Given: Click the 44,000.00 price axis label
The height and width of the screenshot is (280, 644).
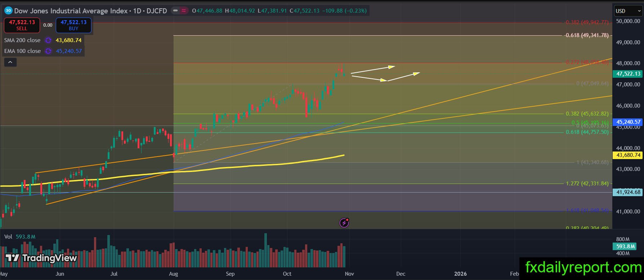Looking at the screenshot, I should click(x=628, y=148).
